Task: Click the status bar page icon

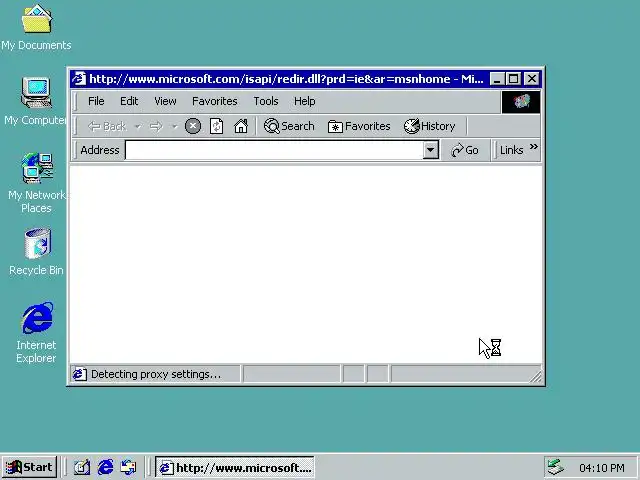Action: [x=80, y=374]
